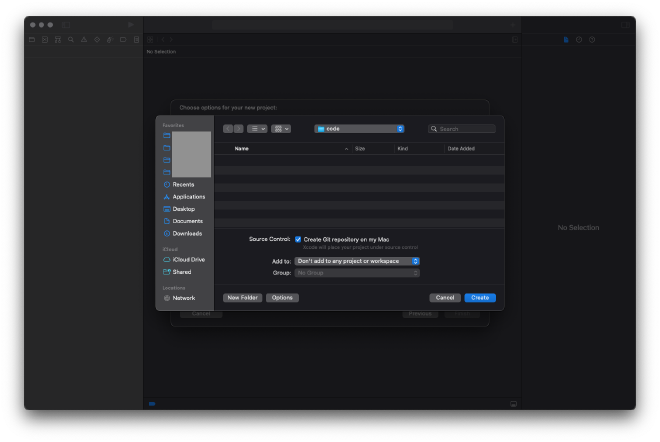Screen dimensions: 660x442
Task: Open the Documents folder in sidebar
Action: coord(187,221)
